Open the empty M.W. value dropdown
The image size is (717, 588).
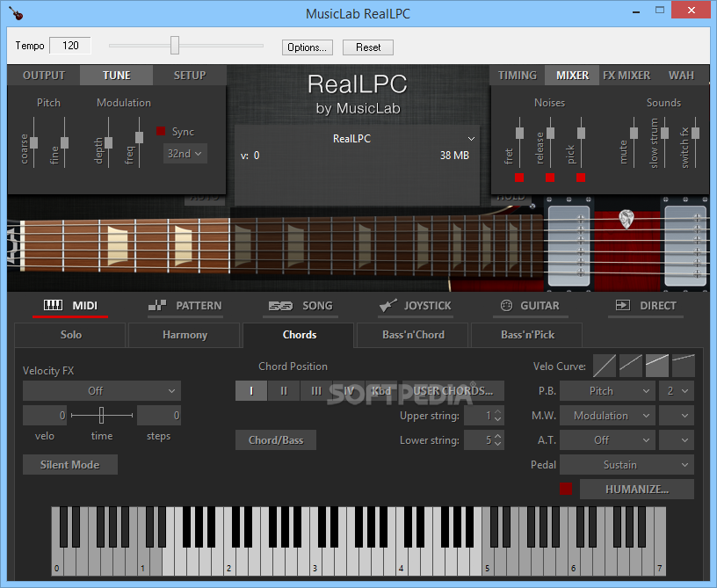(677, 416)
